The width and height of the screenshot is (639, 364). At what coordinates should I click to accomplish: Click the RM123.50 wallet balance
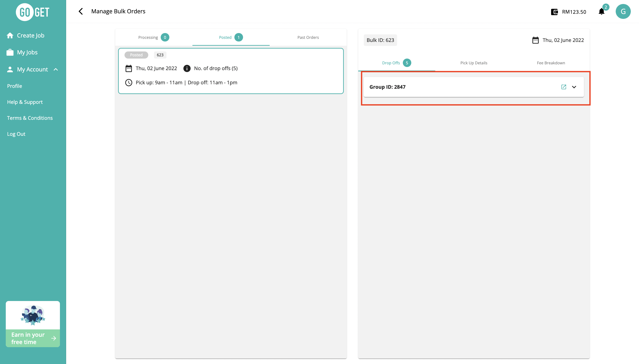pyautogui.click(x=574, y=12)
